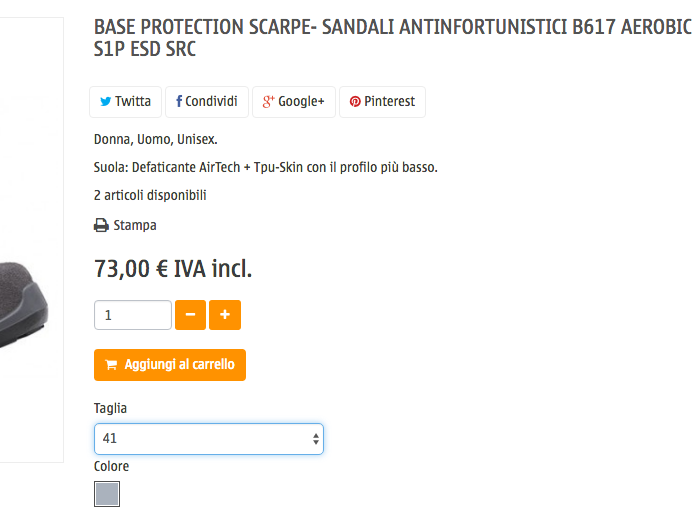Click the Google+ logo icon
Image resolution: width=699 pixels, height=516 pixels.
click(268, 102)
